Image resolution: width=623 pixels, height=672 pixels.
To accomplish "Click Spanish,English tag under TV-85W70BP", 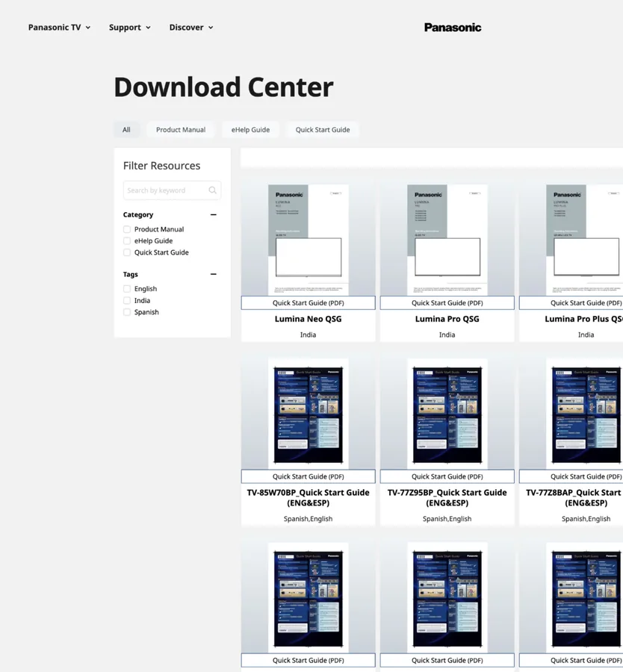I will coord(309,519).
